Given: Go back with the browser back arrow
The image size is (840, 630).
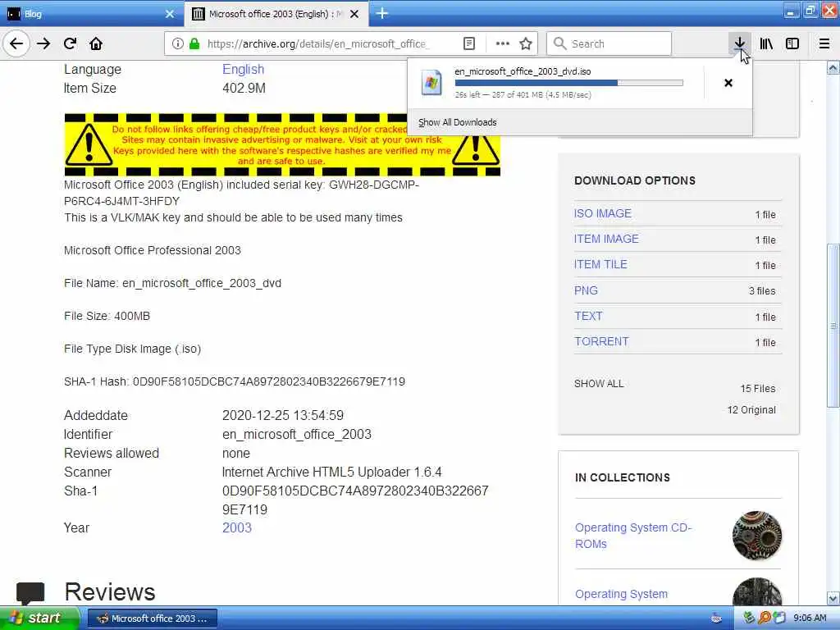Looking at the screenshot, I should 16,43.
